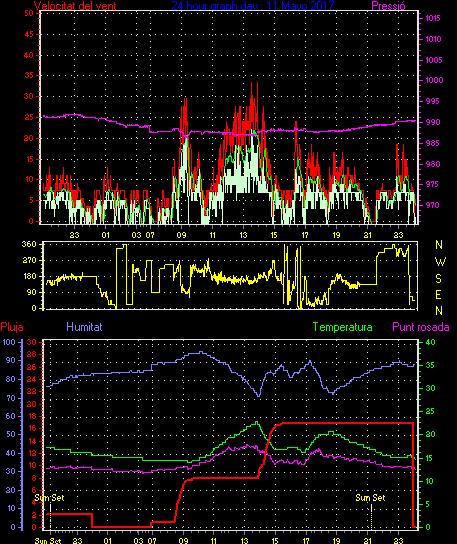Click the "Sun Set" label near hour 21
Image resolution: width=457 pixels, height=544 pixels.
tap(370, 498)
